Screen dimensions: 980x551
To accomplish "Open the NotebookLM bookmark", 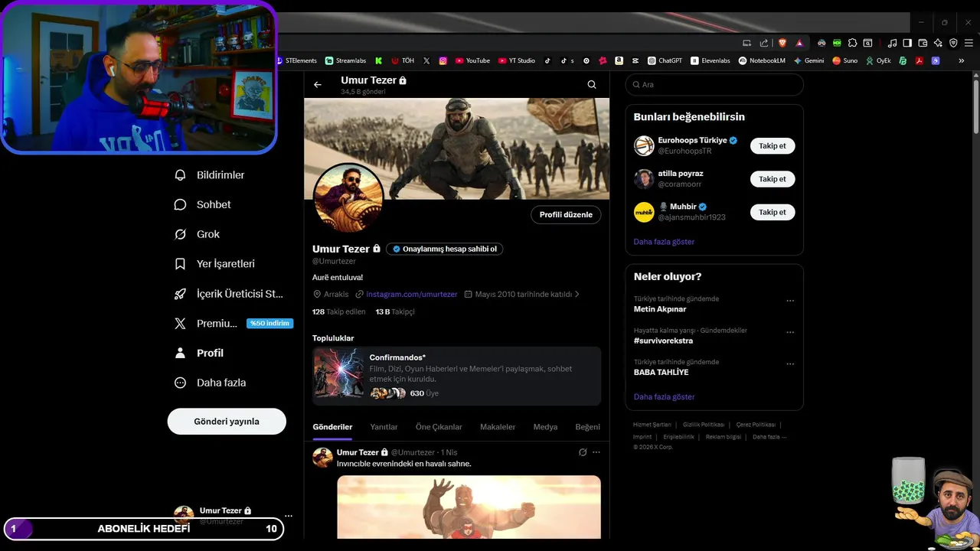I will click(762, 60).
